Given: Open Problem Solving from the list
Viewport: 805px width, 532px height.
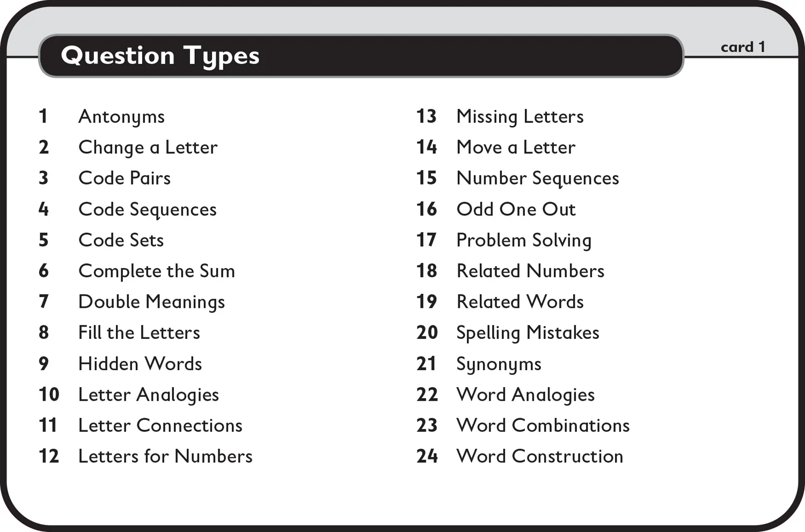Looking at the screenshot, I should pos(524,241).
